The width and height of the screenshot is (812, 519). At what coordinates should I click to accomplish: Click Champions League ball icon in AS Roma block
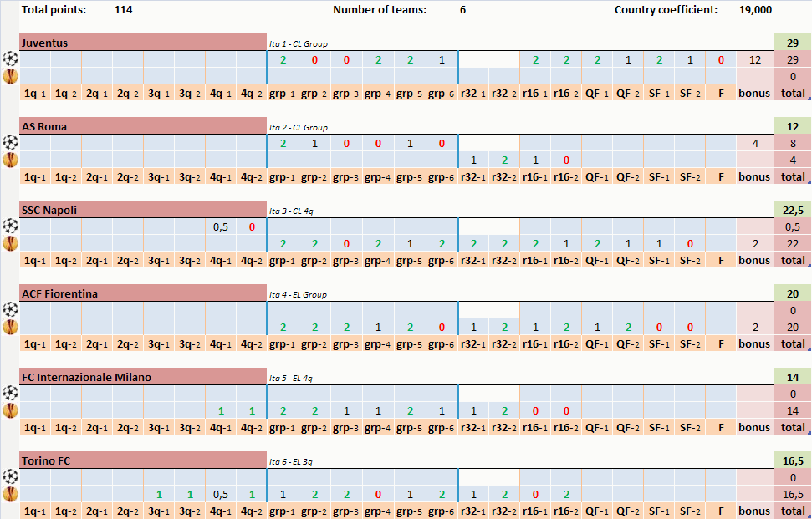pyautogui.click(x=10, y=143)
